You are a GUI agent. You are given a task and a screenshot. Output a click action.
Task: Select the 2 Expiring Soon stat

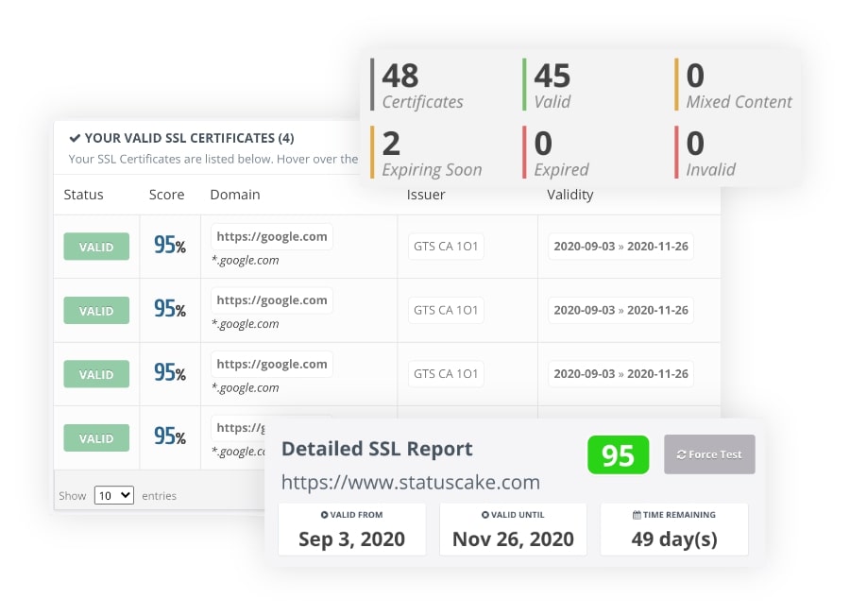432,154
